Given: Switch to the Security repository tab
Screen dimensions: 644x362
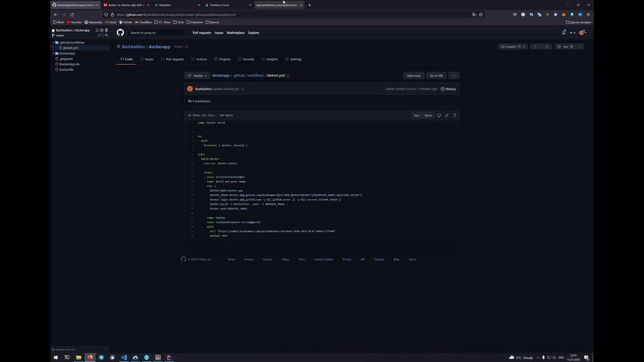Looking at the screenshot, I should coord(246,59).
